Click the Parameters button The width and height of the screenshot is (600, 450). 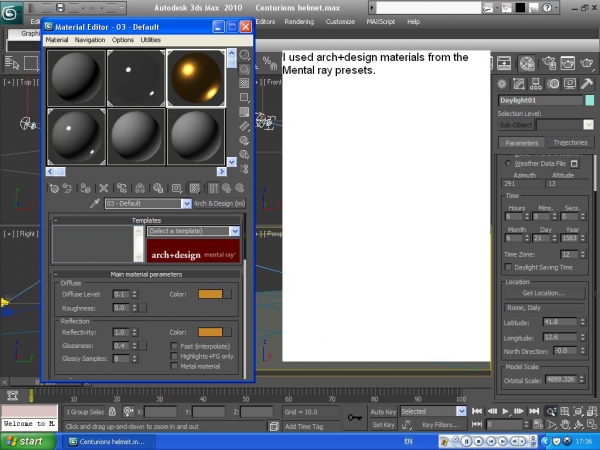[x=522, y=143]
